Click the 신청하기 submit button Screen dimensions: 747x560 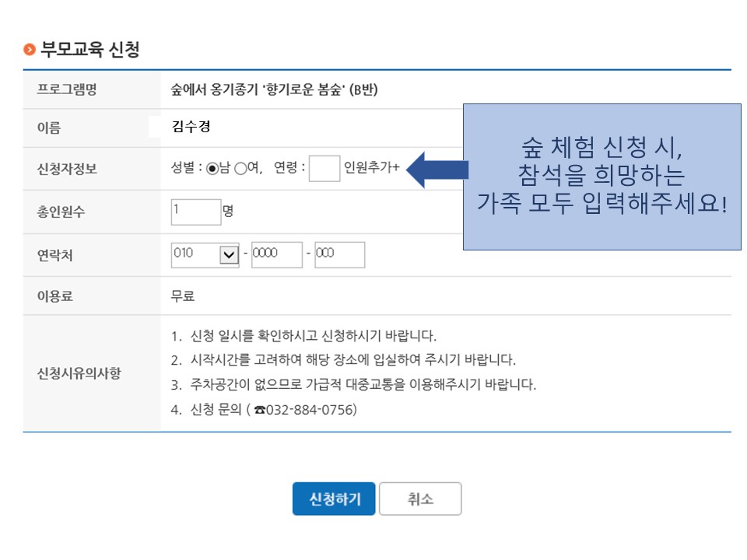pyautogui.click(x=334, y=499)
